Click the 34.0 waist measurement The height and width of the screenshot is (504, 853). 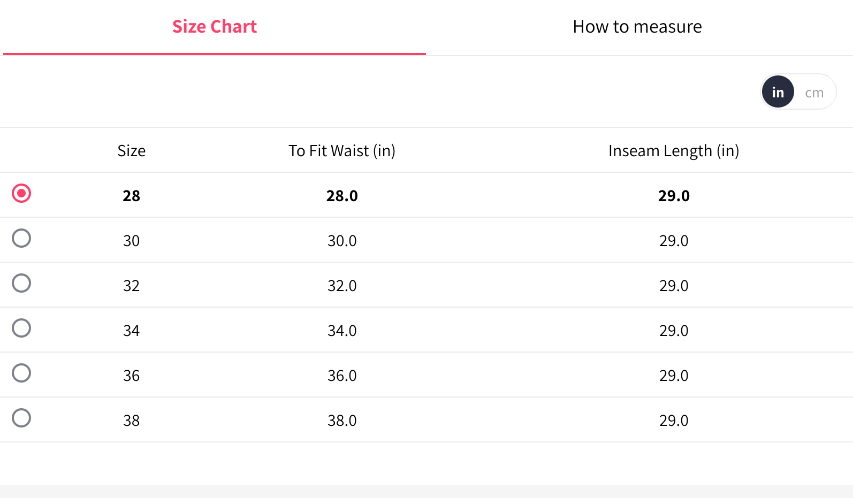coord(342,331)
